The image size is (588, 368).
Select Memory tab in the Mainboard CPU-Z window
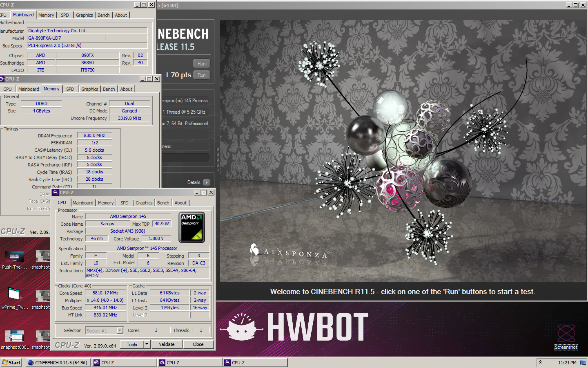[x=46, y=15]
